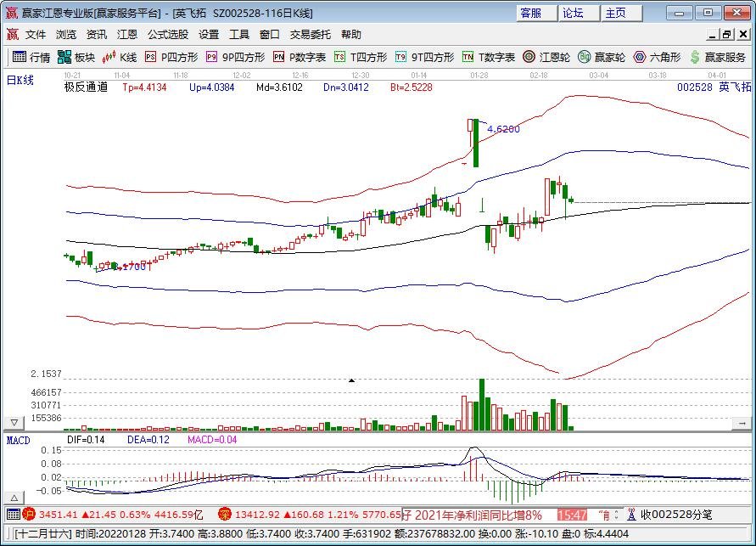Click the Tp=4.4134 channel value
The height and width of the screenshot is (546, 756).
144,87
